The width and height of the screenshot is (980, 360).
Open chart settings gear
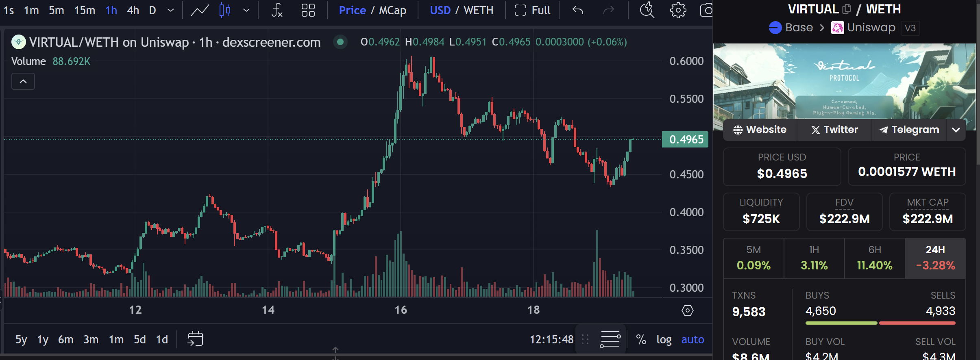(678, 10)
